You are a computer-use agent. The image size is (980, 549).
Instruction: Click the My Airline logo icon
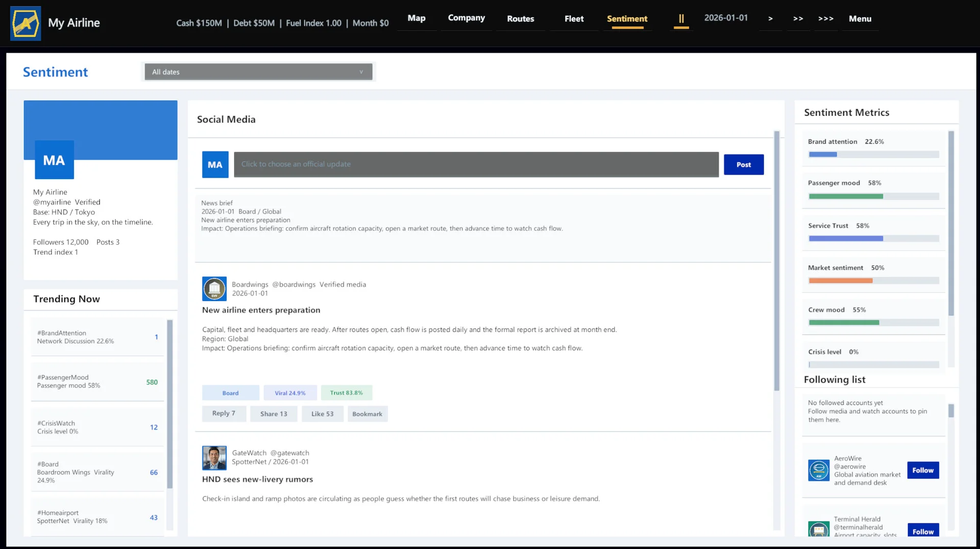click(26, 23)
